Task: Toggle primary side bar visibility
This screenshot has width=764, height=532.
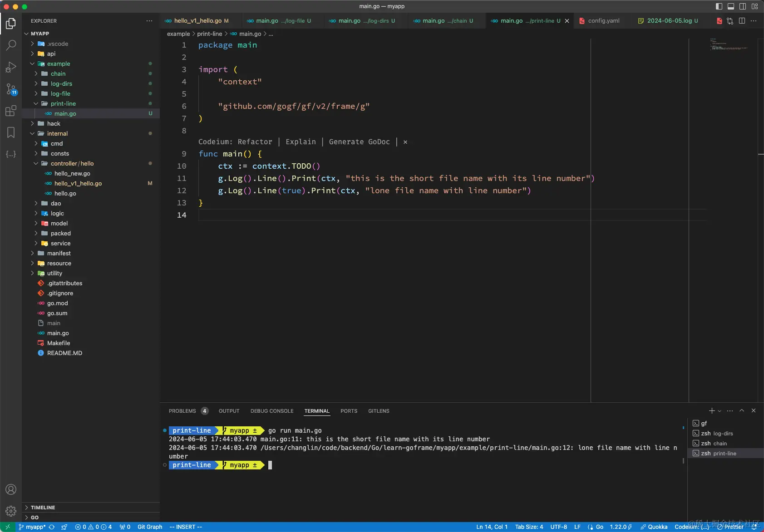Action: (719, 6)
